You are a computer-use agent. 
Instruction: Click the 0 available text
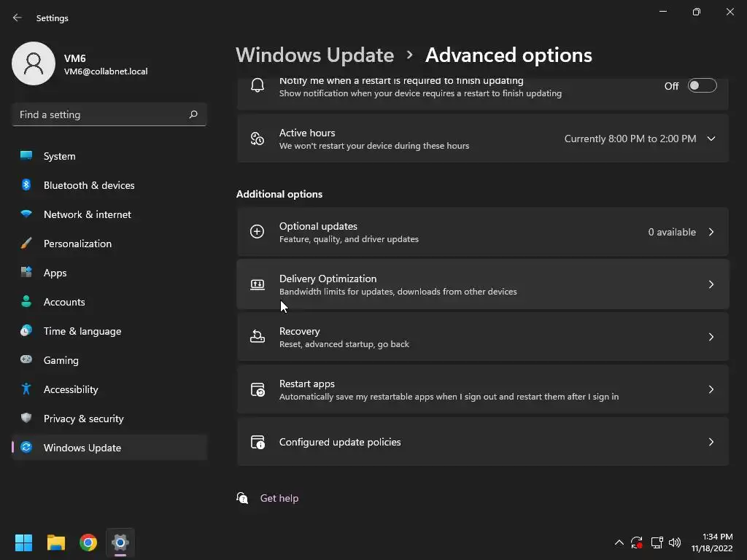point(672,232)
